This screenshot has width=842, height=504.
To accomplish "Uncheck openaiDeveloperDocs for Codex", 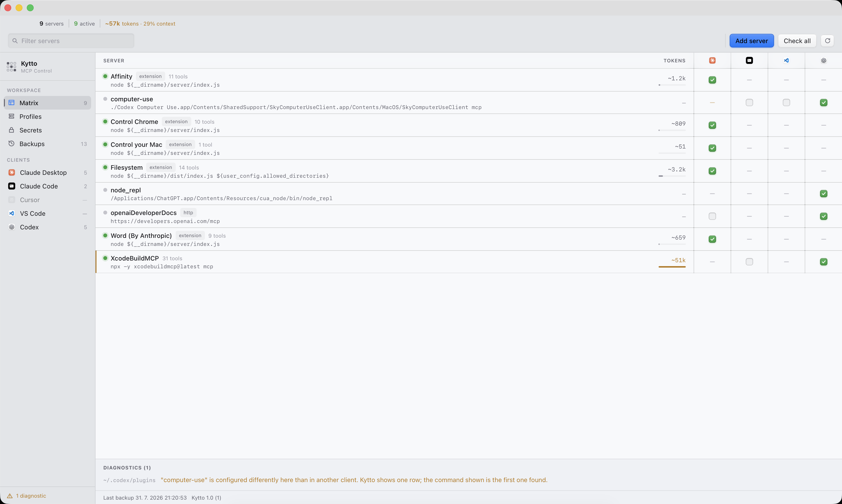I will (824, 216).
